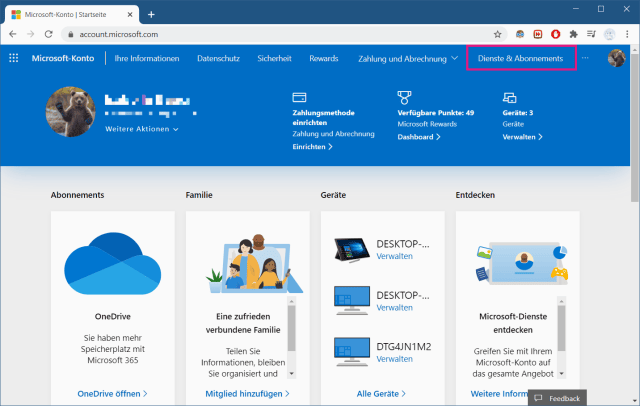This screenshot has height=406, width=640.
Task: Open the Rewards tab
Action: point(324,58)
